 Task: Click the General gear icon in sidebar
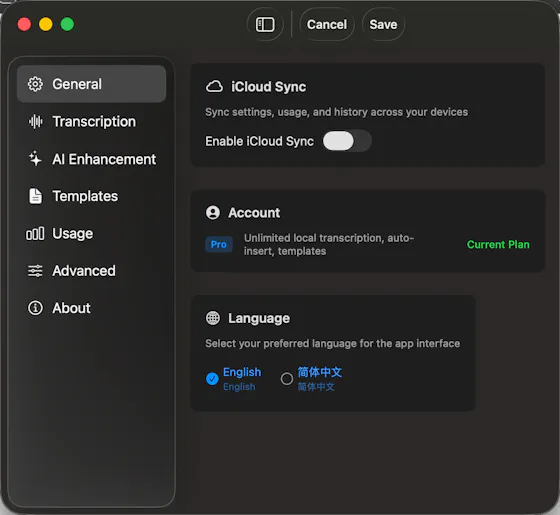point(35,84)
